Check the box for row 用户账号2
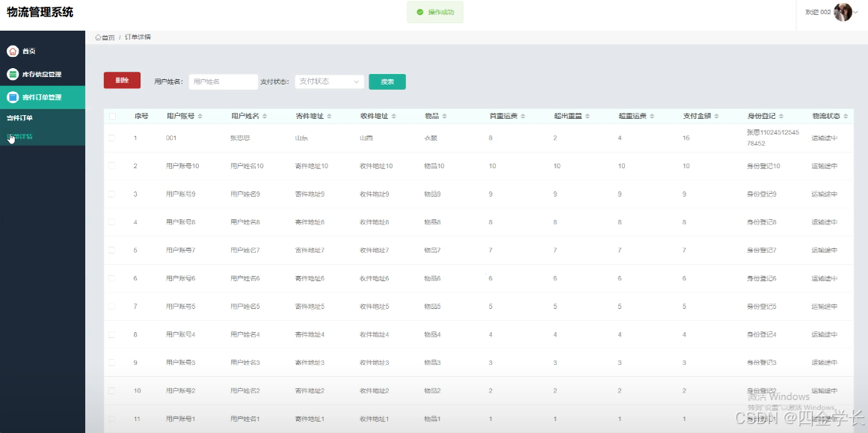This screenshot has width=868, height=433. pyautogui.click(x=112, y=390)
